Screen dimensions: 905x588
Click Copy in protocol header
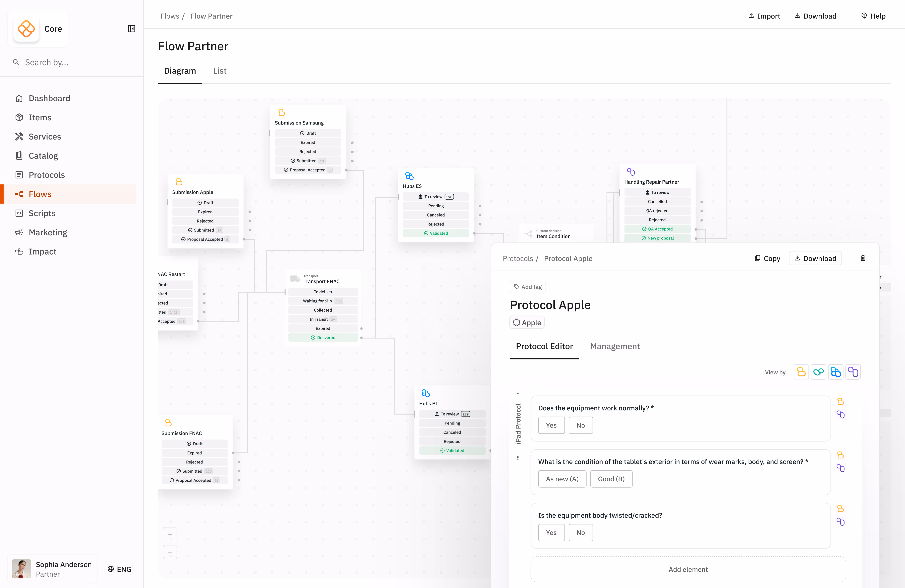click(x=767, y=258)
